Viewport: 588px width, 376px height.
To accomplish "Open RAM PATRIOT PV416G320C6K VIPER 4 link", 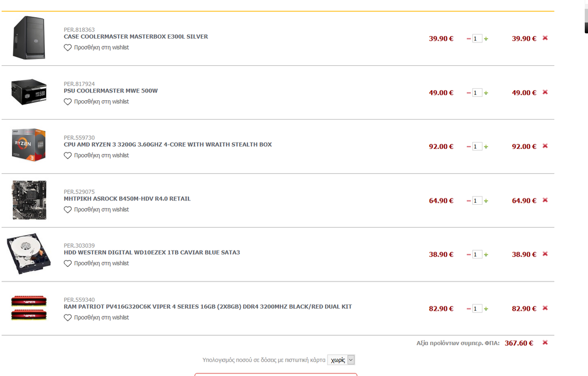I will point(207,307).
